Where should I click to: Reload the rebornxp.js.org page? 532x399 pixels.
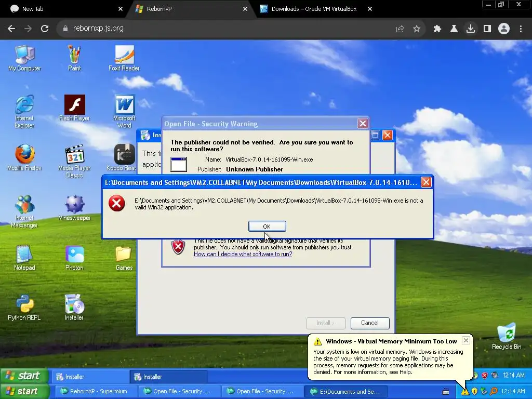[45, 29]
